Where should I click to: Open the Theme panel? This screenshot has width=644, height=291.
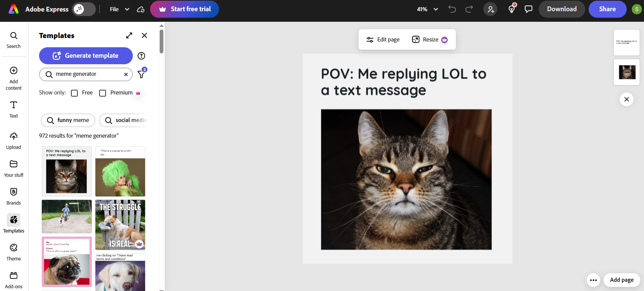pyautogui.click(x=14, y=252)
